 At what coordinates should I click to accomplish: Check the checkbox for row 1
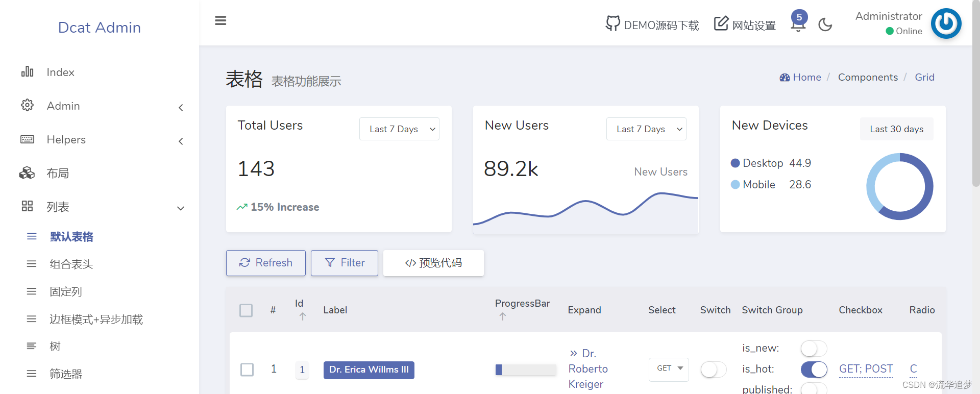coord(247,370)
